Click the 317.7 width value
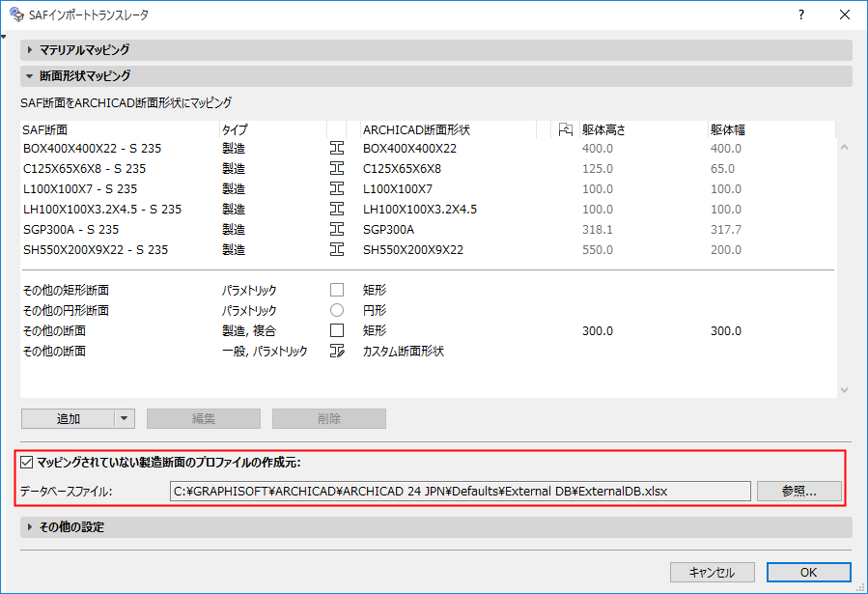The width and height of the screenshot is (868, 594). (726, 229)
